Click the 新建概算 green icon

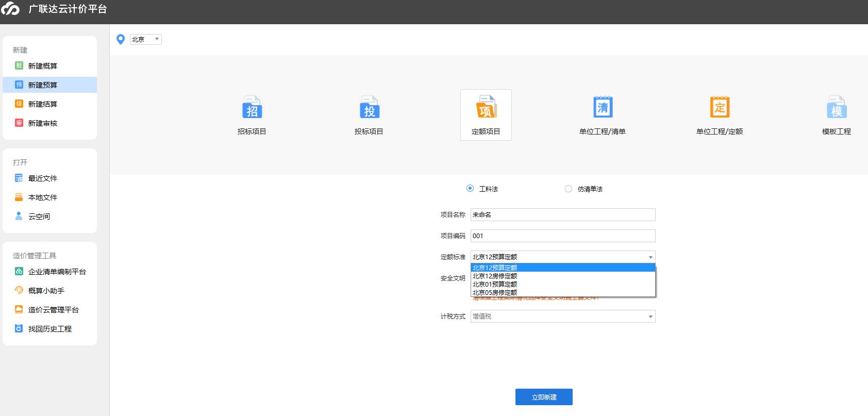tap(19, 65)
